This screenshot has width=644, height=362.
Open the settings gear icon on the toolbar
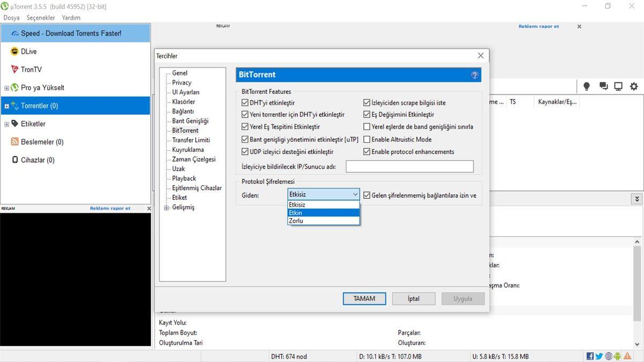(x=634, y=86)
